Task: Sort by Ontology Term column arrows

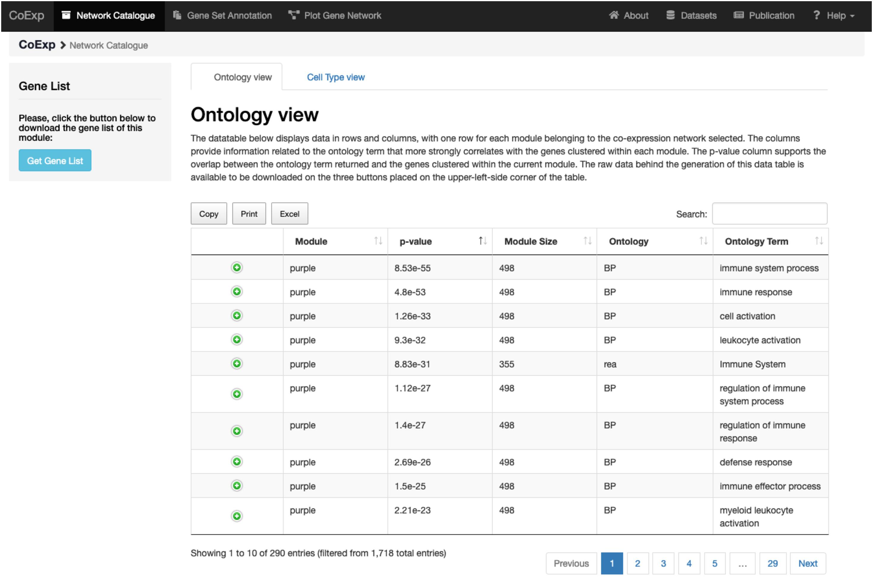Action: [819, 241]
